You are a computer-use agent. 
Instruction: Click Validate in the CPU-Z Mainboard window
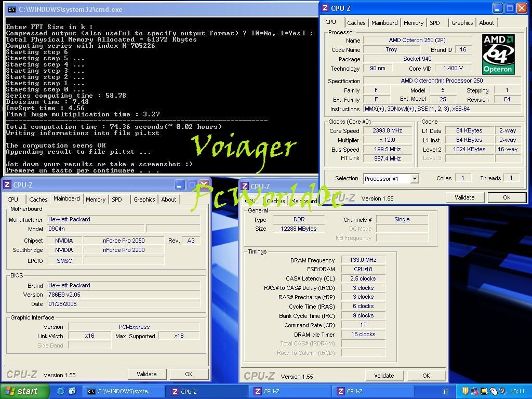147,374
